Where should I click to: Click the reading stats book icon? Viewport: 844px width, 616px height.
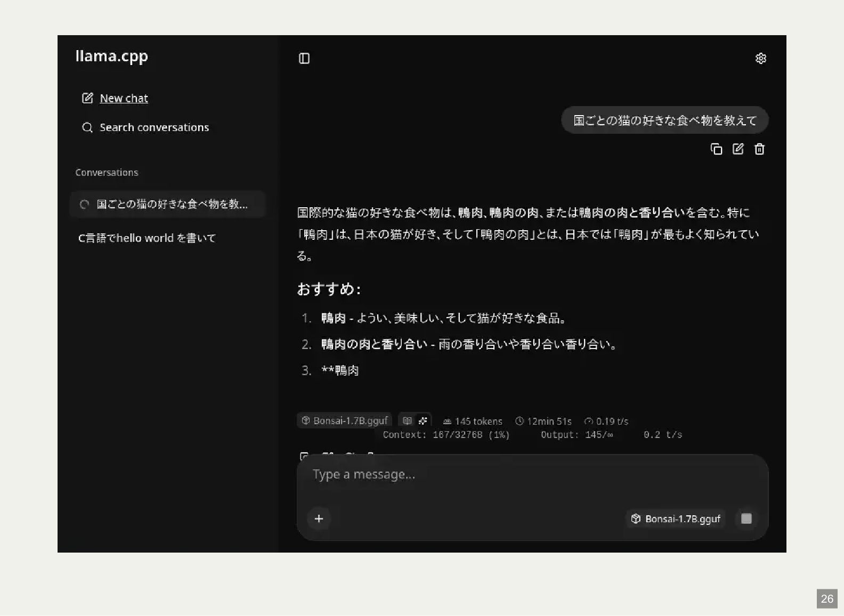pyautogui.click(x=408, y=420)
